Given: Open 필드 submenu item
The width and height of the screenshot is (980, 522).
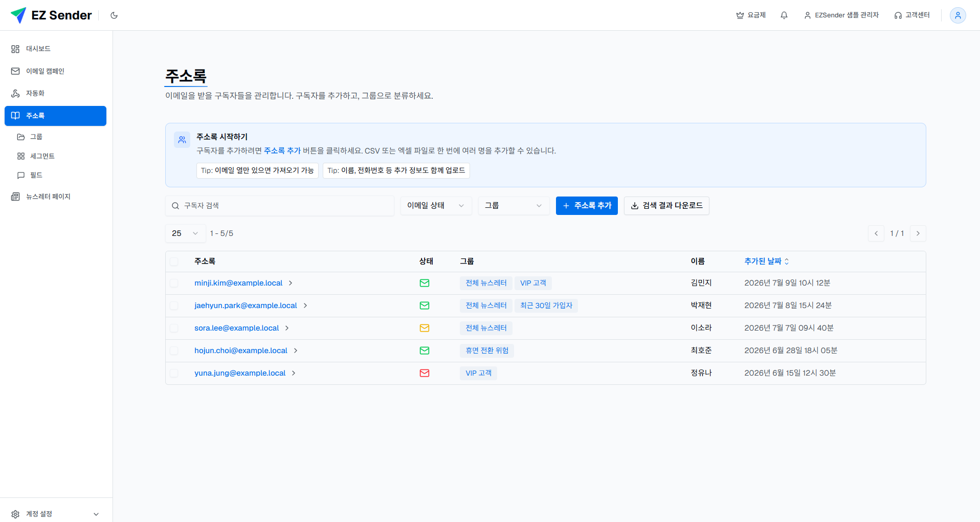Looking at the screenshot, I should coord(58,175).
